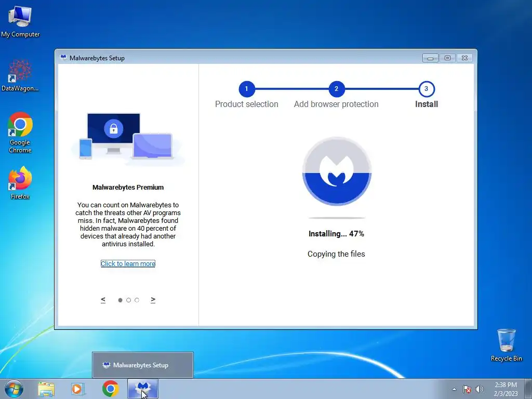Click the Malwarebytes Premium heading
Screen dimensions: 532x399
point(128,187)
